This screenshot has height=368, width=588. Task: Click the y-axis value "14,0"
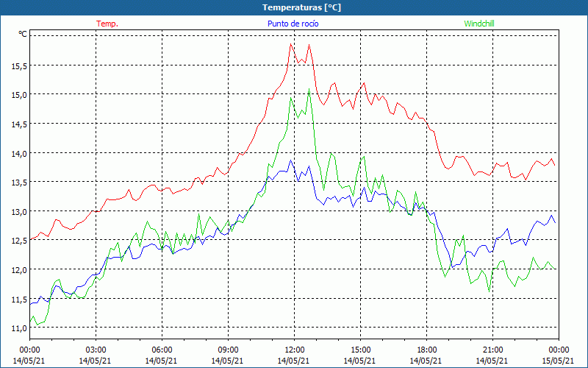(19, 154)
